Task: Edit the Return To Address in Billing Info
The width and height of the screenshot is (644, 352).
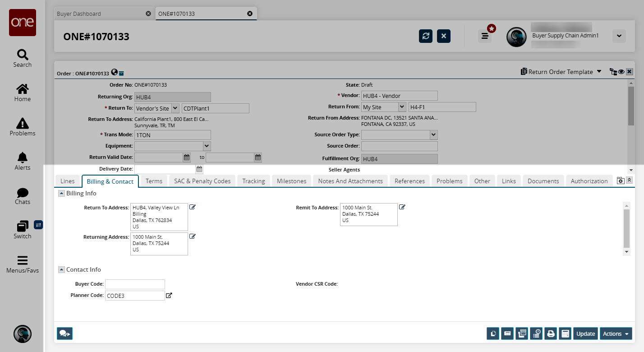Action: [193, 207]
